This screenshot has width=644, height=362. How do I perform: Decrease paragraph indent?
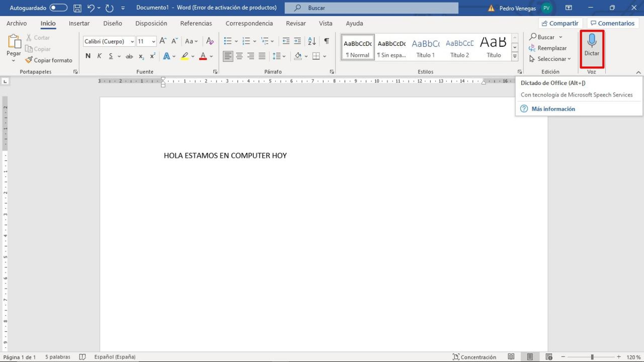pos(286,41)
